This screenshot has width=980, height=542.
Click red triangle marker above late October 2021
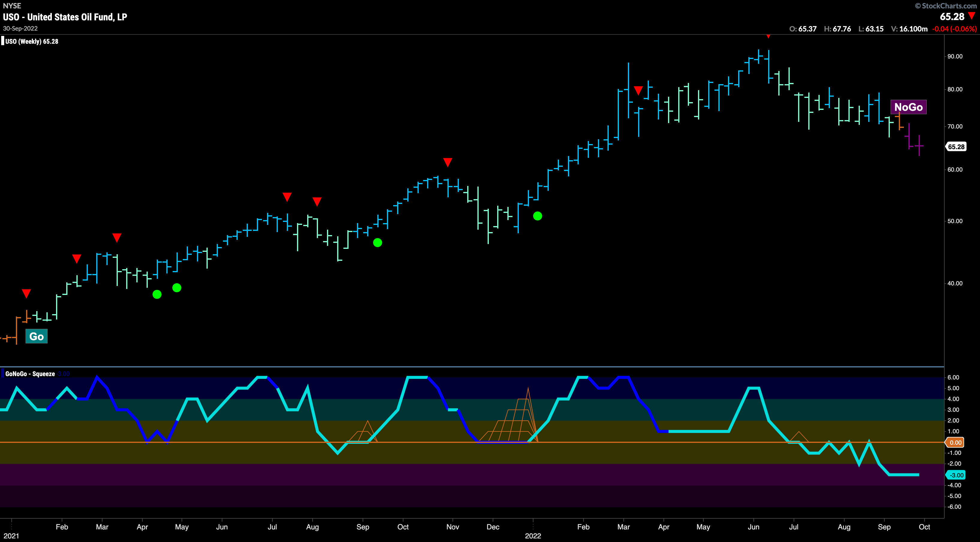pyautogui.click(x=448, y=162)
